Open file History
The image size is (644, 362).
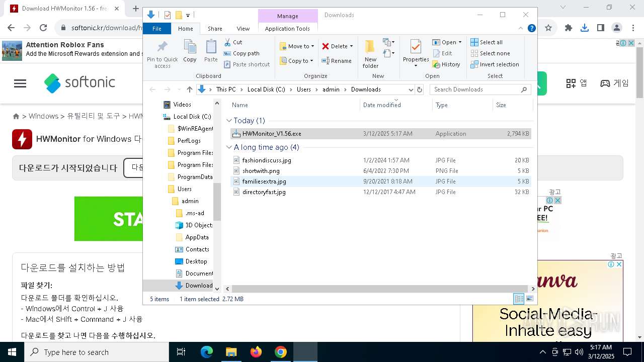point(446,64)
